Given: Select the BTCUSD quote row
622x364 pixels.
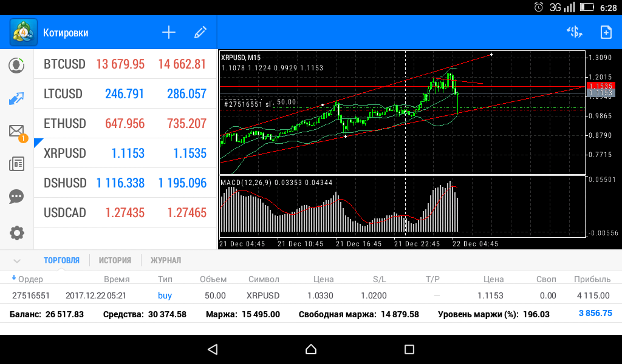Looking at the screenshot, I should click(x=125, y=64).
